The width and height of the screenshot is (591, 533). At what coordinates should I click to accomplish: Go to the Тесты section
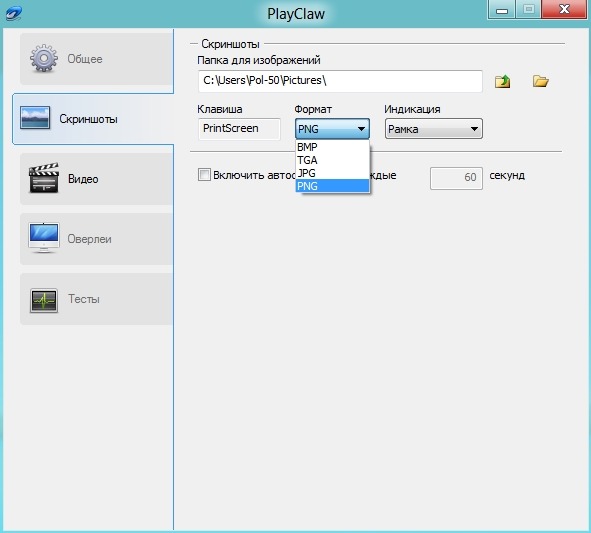point(96,299)
